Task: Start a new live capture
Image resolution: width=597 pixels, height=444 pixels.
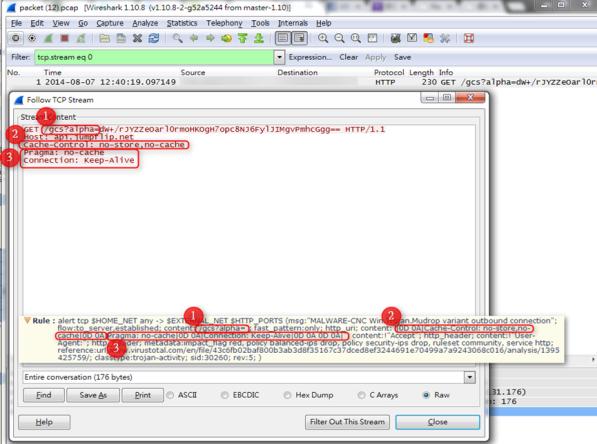Action: coord(48,38)
